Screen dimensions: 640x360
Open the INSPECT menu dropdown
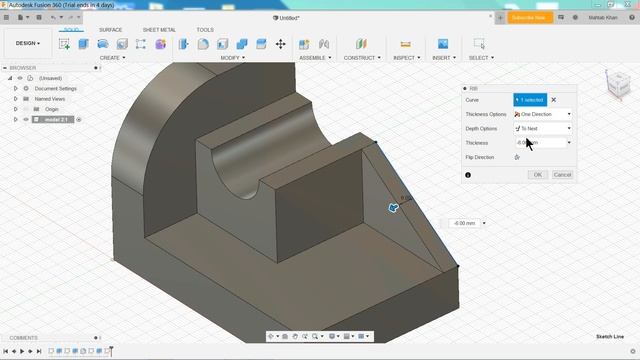(x=407, y=58)
